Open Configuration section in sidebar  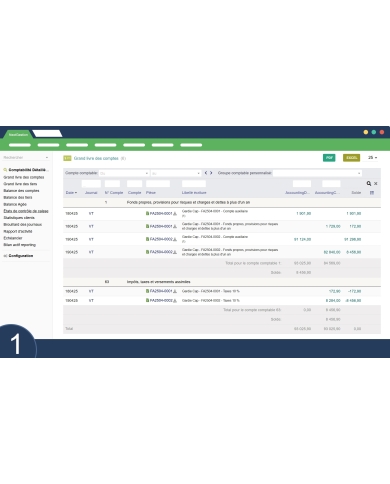[21, 256]
